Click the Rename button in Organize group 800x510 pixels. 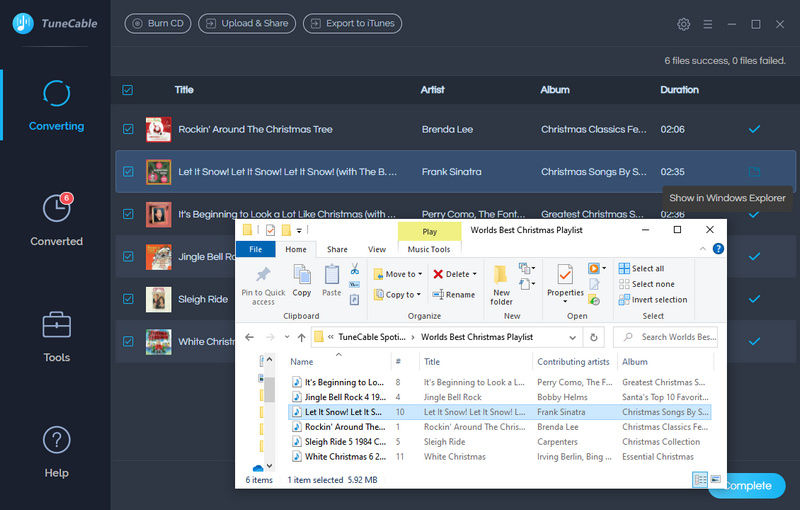[454, 294]
